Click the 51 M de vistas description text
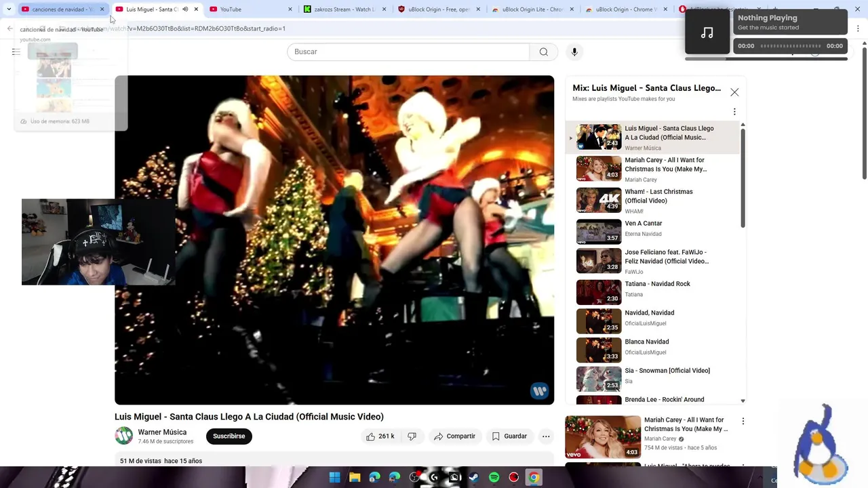 (161, 461)
